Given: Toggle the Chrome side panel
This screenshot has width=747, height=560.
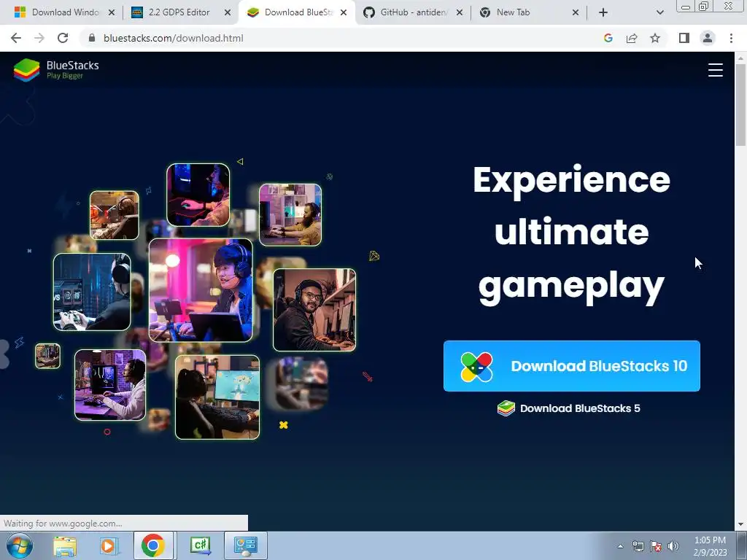Looking at the screenshot, I should [684, 38].
